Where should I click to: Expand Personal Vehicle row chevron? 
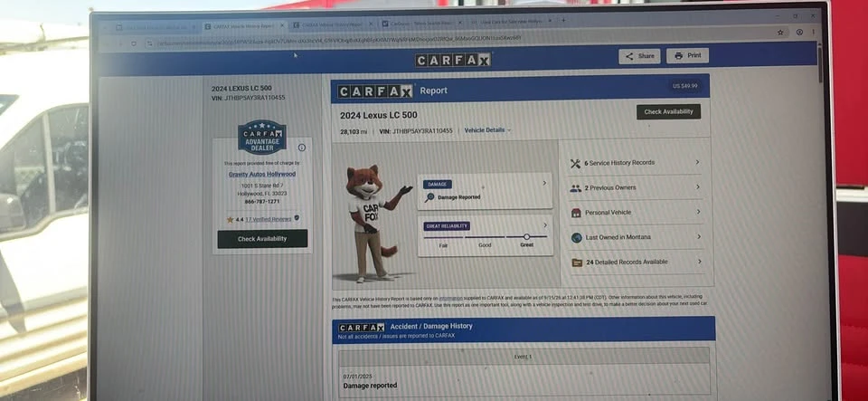[x=698, y=212]
